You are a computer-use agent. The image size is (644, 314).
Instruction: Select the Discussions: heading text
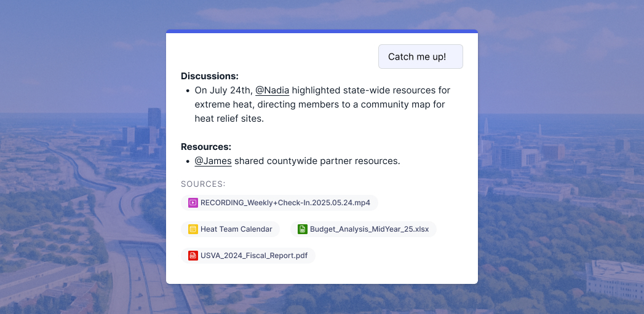click(x=210, y=76)
